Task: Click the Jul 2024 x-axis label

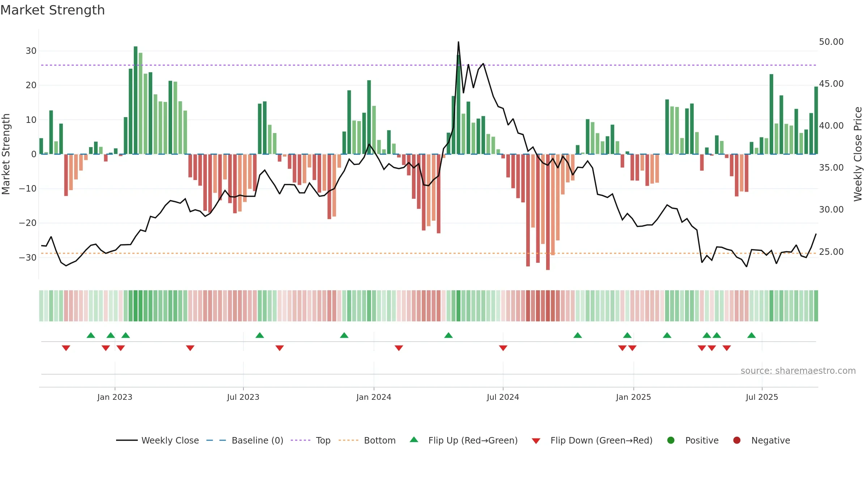Action: (503, 397)
